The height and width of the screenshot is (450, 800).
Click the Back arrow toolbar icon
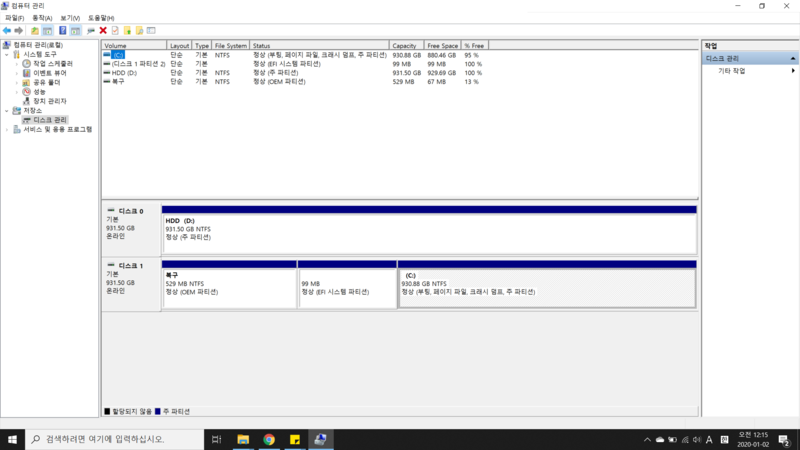pyautogui.click(x=7, y=31)
